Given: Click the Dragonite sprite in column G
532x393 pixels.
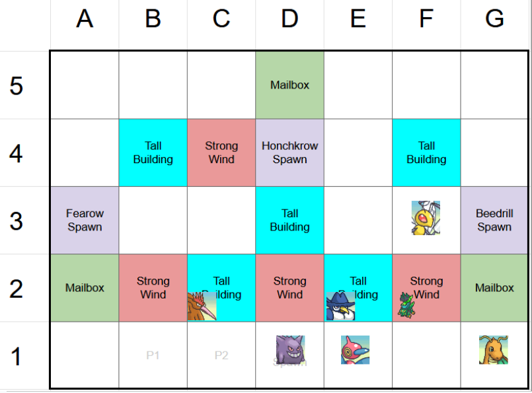Looking at the screenshot, I should (x=493, y=349).
